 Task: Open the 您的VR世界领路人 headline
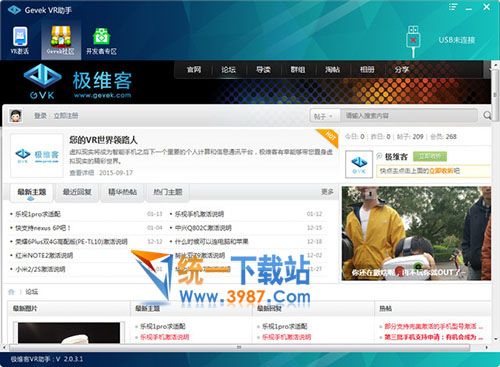click(103, 140)
